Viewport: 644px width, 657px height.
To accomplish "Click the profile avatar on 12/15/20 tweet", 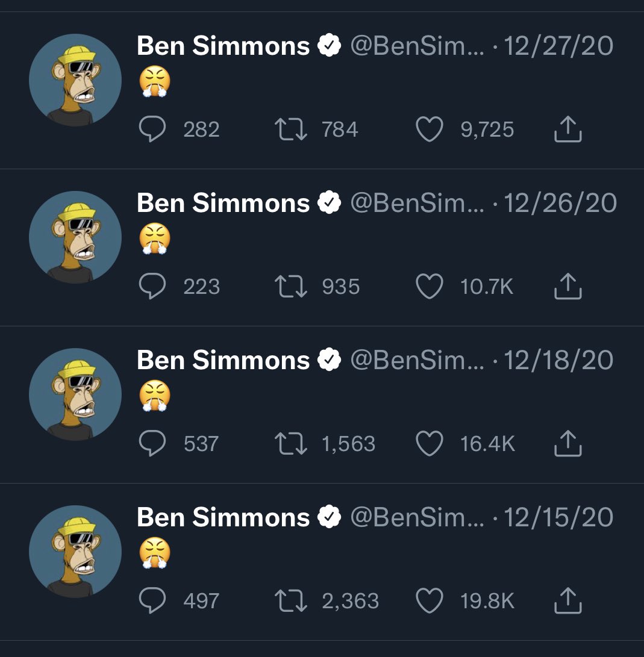I will pos(75,552).
